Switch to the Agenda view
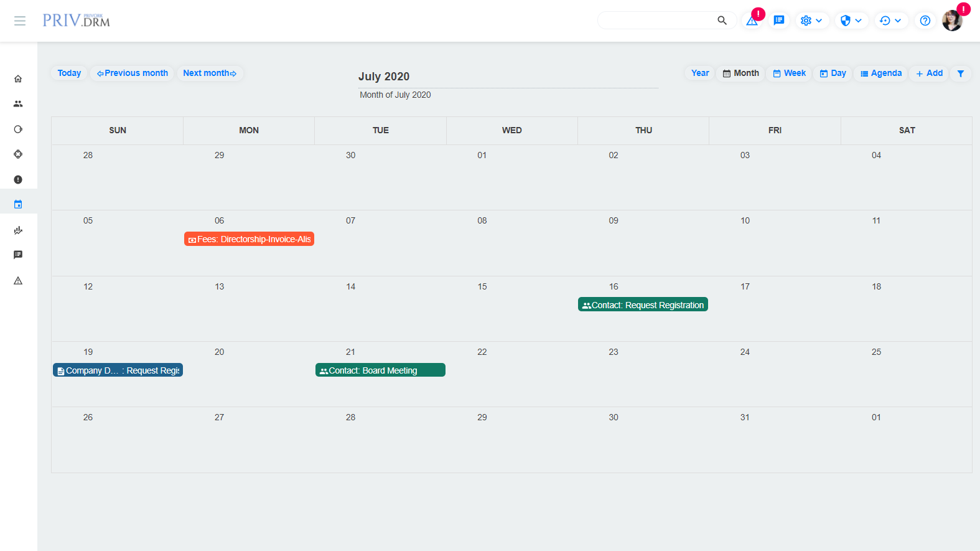 [x=881, y=73]
